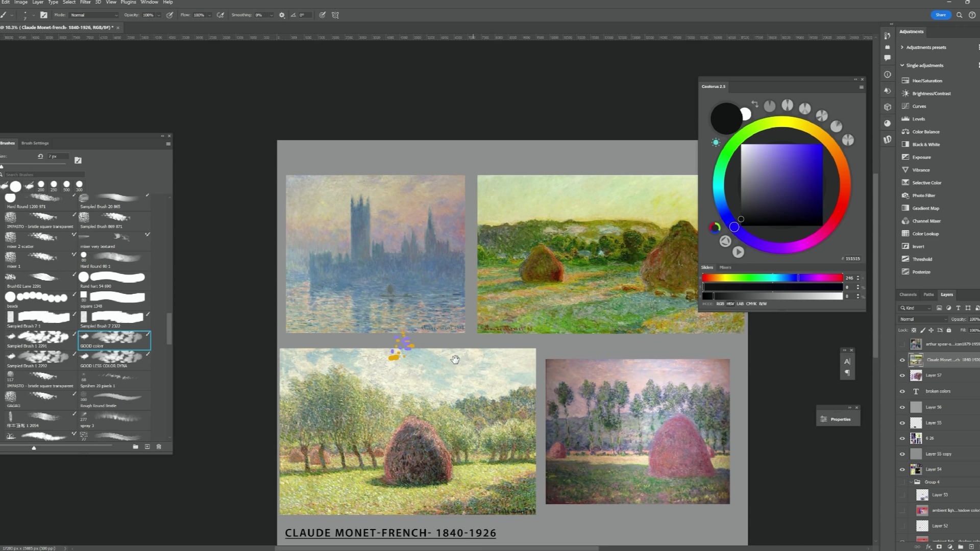Open the 3D cube panel icon in dock
Screen dimensions: 980x551
tap(888, 107)
